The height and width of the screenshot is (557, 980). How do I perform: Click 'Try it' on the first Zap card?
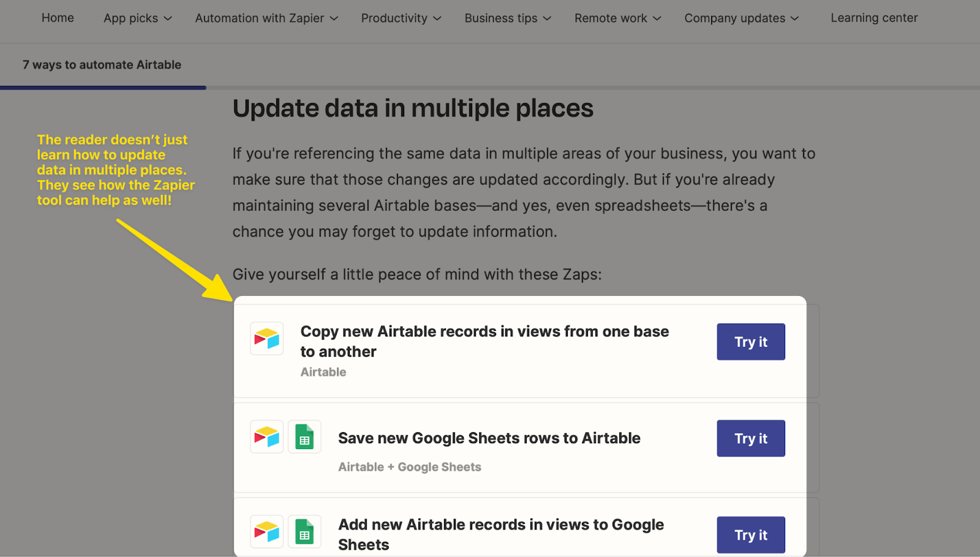pos(750,341)
